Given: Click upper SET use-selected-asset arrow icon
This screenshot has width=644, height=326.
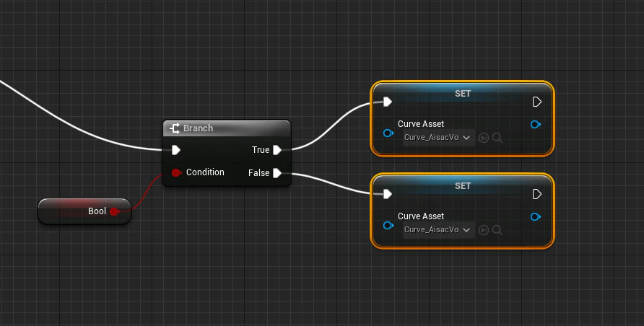Looking at the screenshot, I should click(x=484, y=138).
